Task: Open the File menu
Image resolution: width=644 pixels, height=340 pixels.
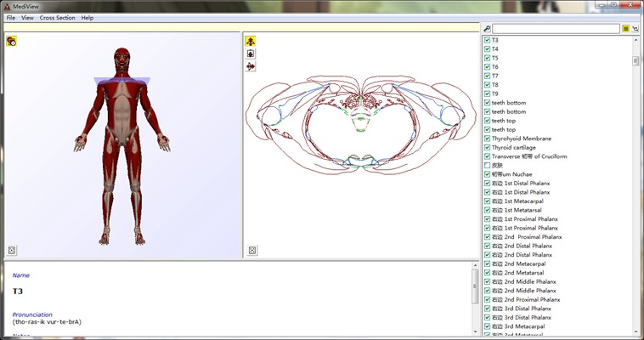Action: coord(11,18)
